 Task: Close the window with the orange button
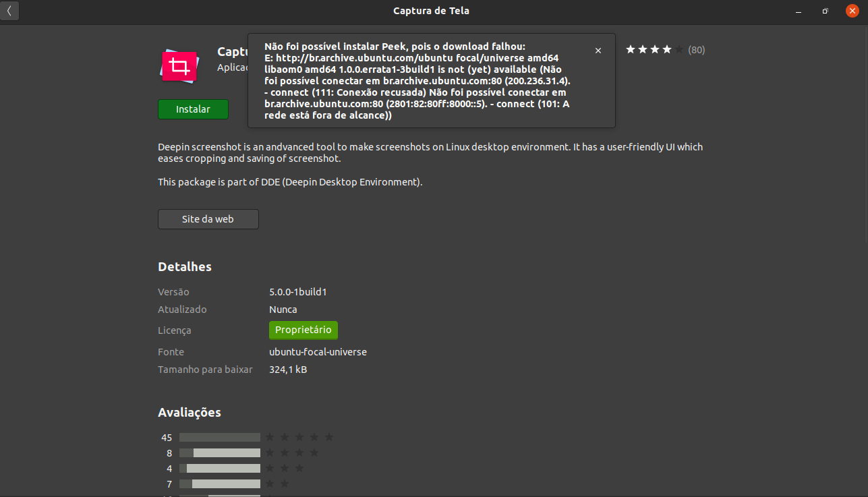(x=852, y=11)
